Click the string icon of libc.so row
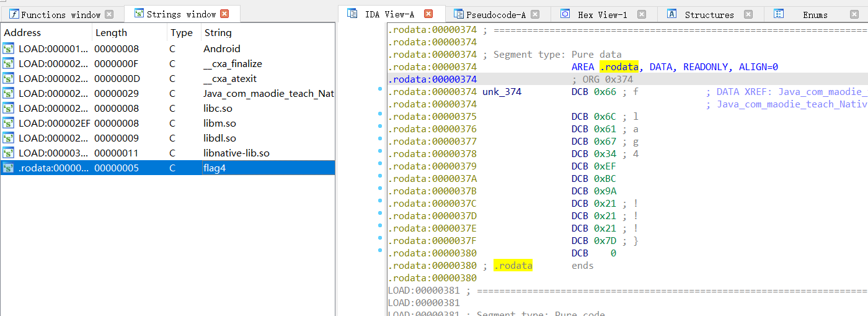868x316 pixels. coord(9,108)
